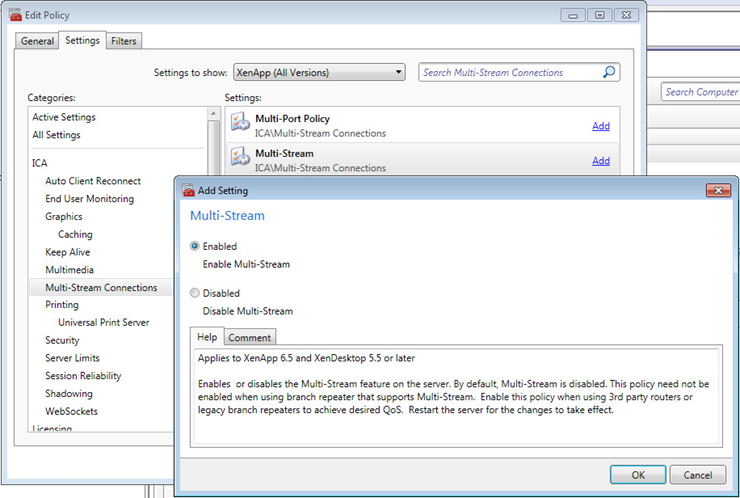The height and width of the screenshot is (498, 740).
Task: Select WebSockets category
Action: click(71, 412)
